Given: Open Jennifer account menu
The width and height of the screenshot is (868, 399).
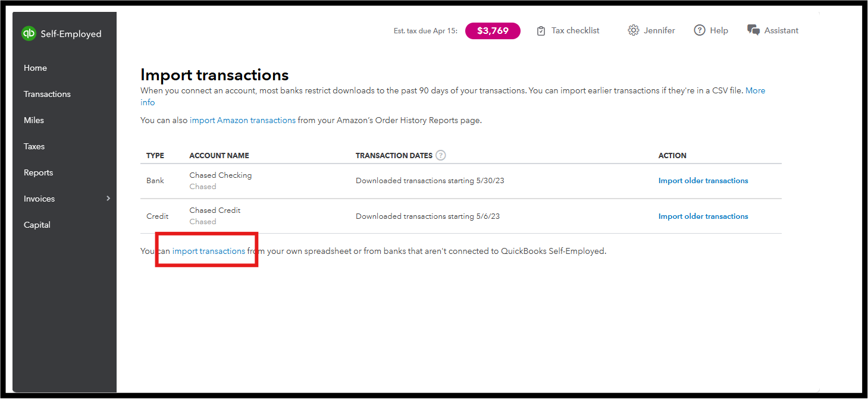Looking at the screenshot, I should coord(659,30).
